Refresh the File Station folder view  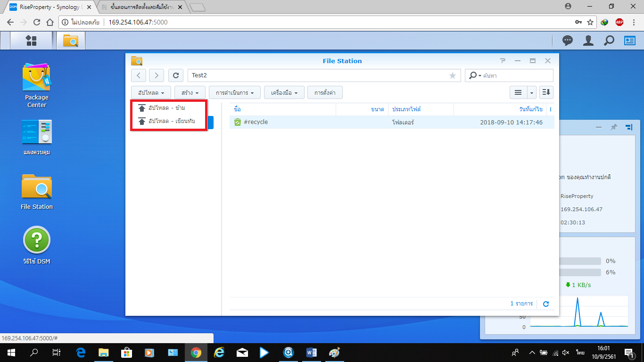[x=176, y=75]
